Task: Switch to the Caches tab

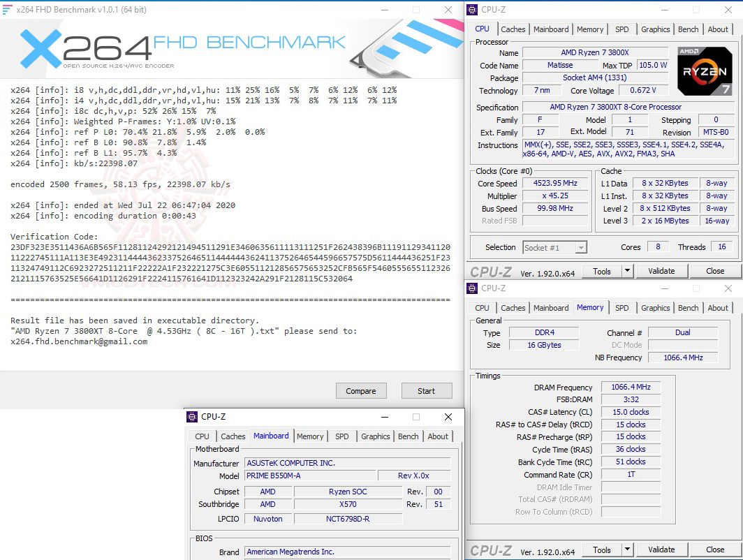Action: 513,29
